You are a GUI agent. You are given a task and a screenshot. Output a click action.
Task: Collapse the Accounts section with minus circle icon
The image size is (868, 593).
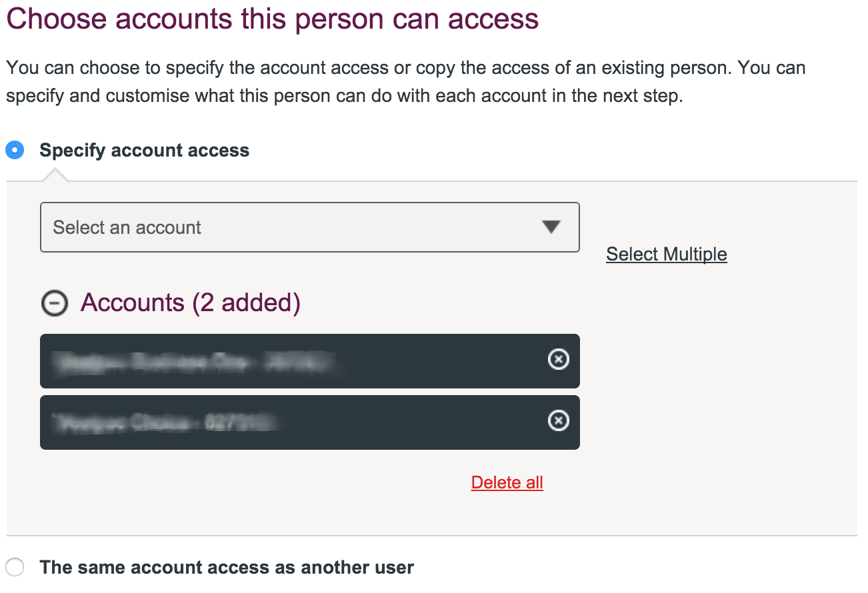tap(54, 303)
